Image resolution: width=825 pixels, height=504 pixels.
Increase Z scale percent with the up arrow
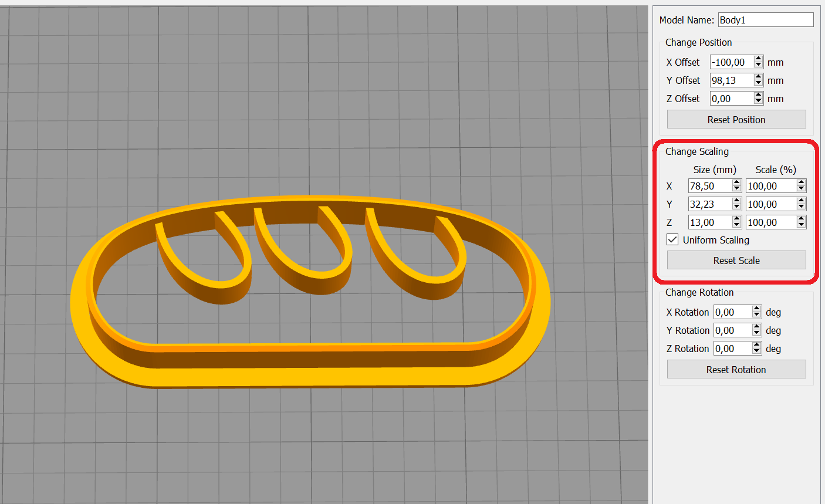[802, 219]
